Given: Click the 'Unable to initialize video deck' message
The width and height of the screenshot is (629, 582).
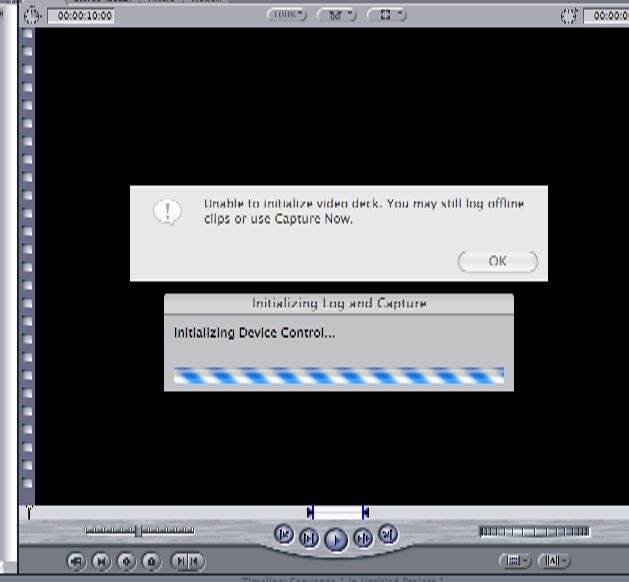Looking at the screenshot, I should (x=364, y=211).
